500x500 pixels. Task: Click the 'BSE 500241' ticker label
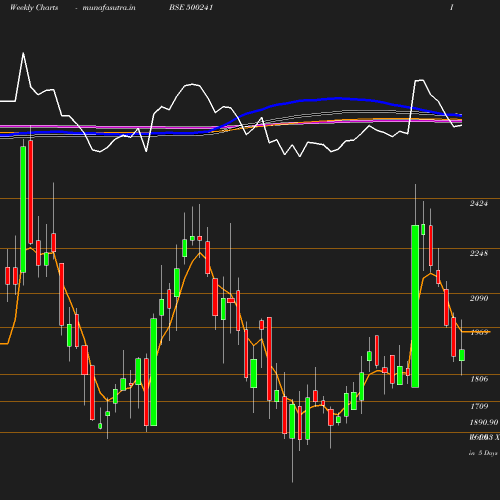[x=191, y=7]
